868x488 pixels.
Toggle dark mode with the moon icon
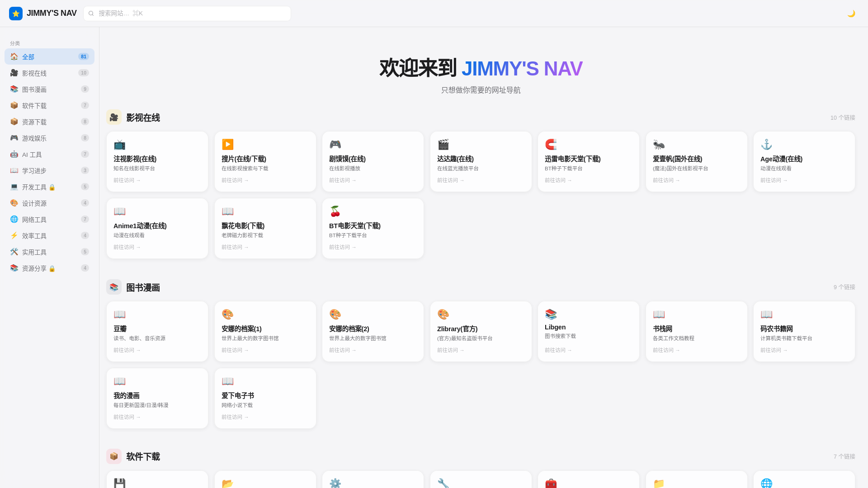point(851,14)
